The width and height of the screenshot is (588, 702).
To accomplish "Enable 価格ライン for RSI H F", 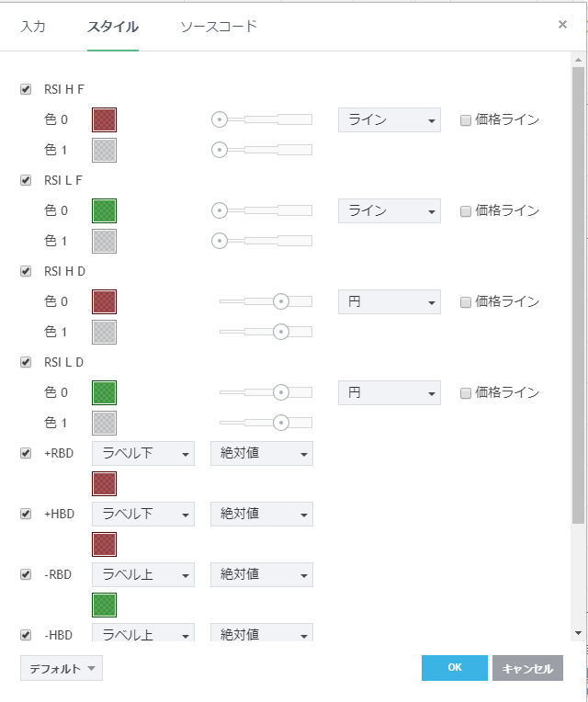I will coord(466,119).
